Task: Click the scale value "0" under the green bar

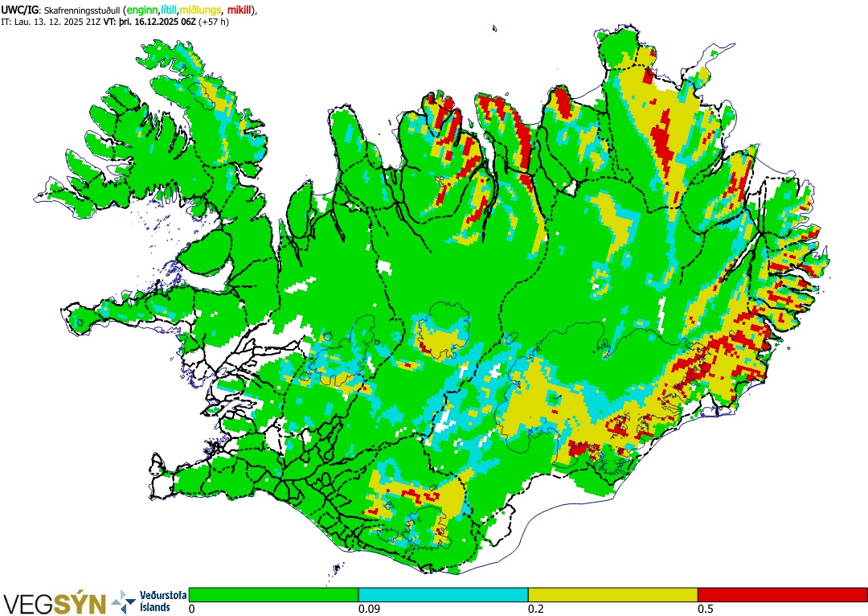Action: pyautogui.click(x=191, y=610)
